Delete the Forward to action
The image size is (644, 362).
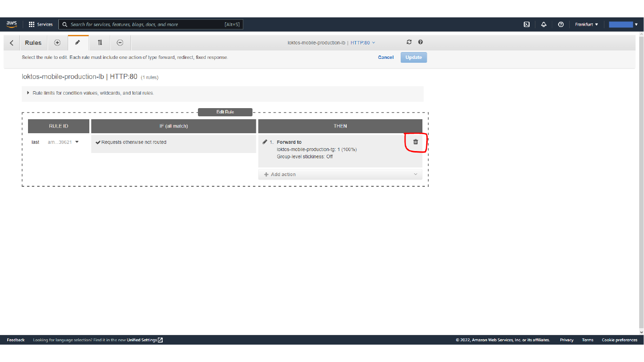(x=416, y=142)
